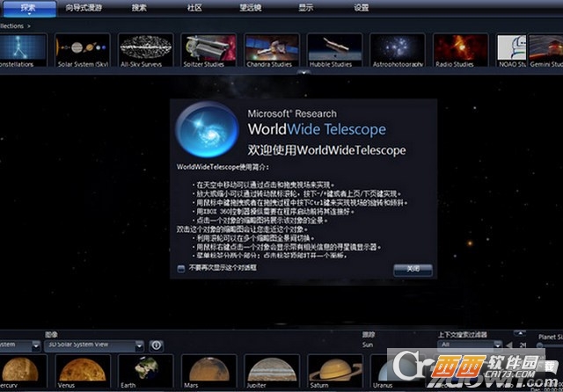Select the Mars thumbnail
This screenshot has height=392, width=563.
pos(208,371)
